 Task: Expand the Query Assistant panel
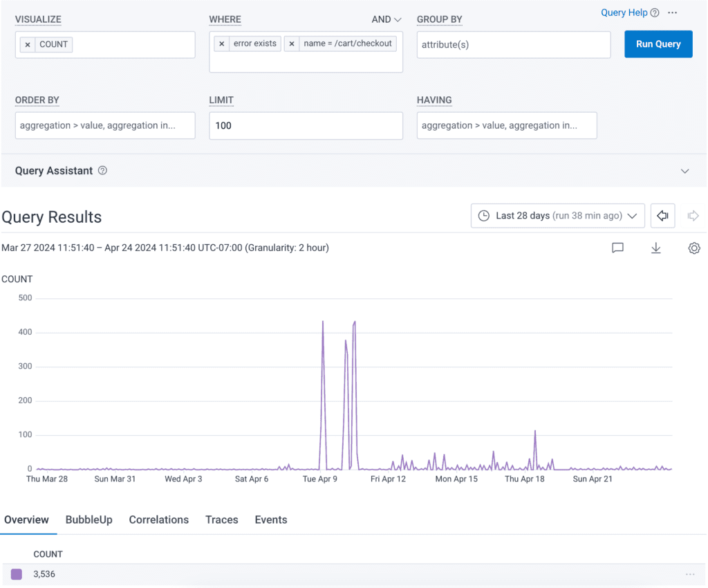coord(684,171)
